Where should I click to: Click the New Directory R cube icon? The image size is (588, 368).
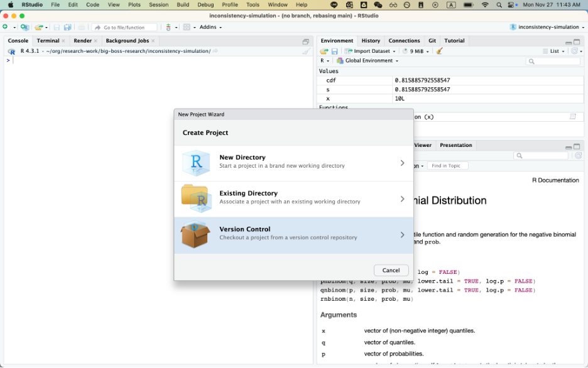[x=196, y=163]
